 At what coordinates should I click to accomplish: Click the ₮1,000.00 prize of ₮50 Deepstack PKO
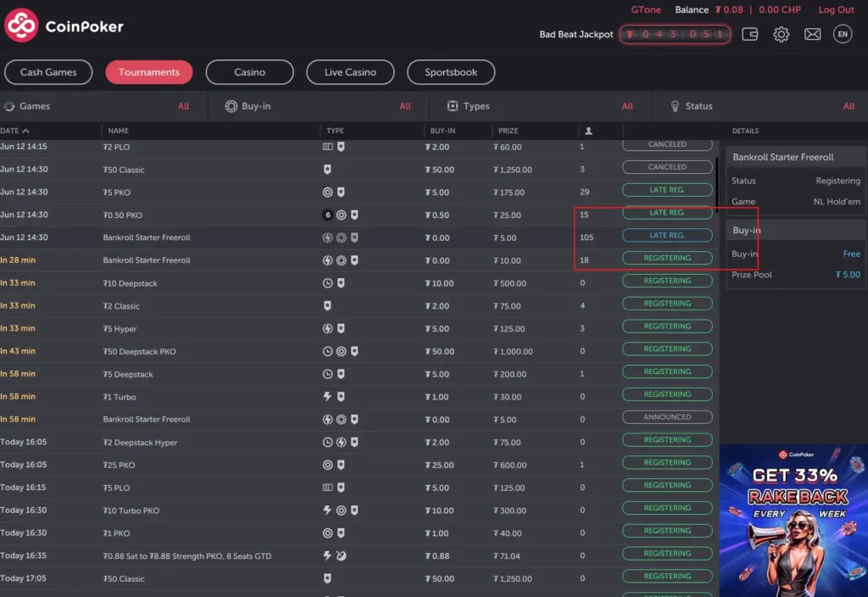pyautogui.click(x=513, y=351)
